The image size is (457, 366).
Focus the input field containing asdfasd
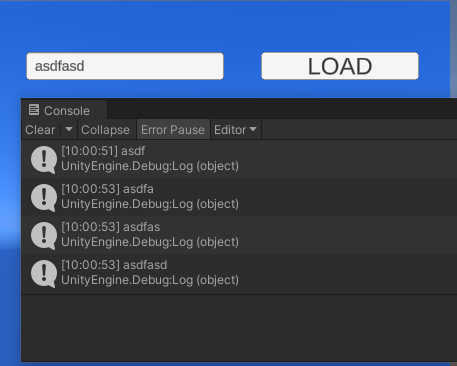click(x=125, y=66)
